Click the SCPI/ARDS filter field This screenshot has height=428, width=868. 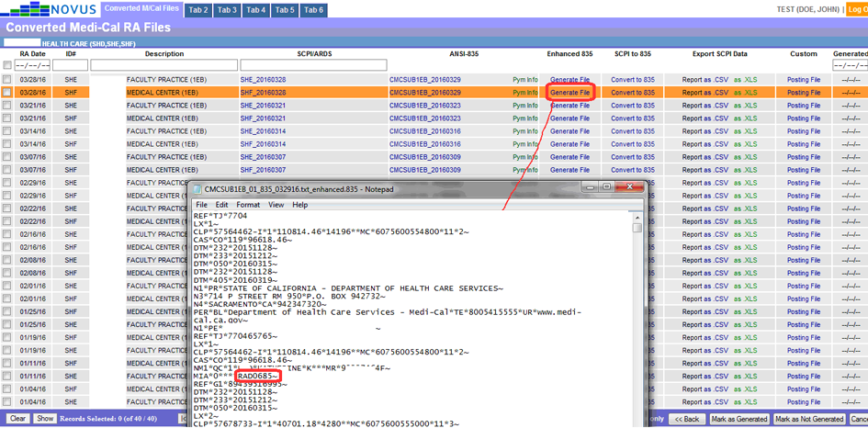(313, 65)
